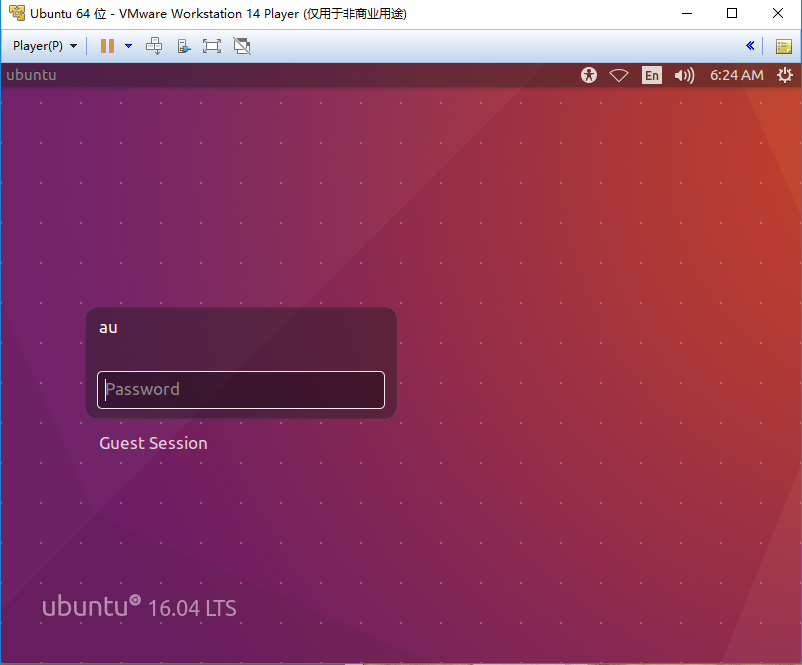Image resolution: width=802 pixels, height=665 pixels.
Task: Open the VMware notes/library icon
Action: point(784,46)
